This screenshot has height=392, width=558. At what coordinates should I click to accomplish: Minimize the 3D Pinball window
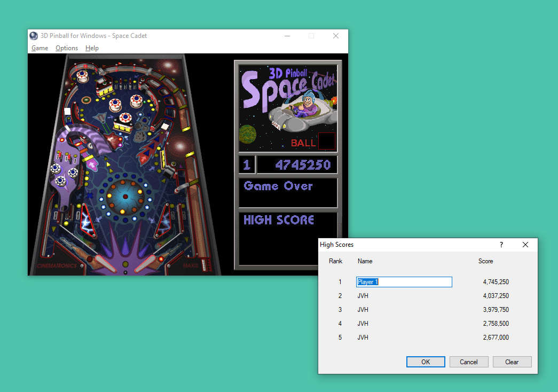pyautogui.click(x=287, y=36)
